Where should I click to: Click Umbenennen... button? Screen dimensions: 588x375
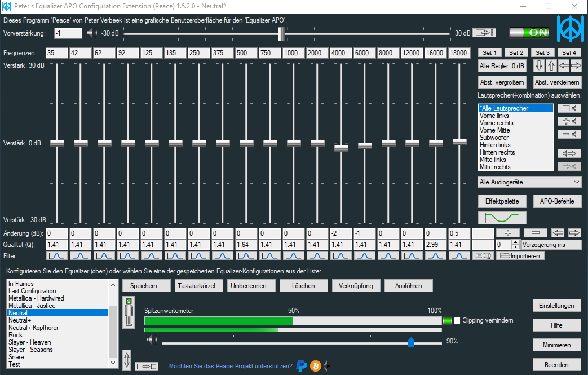click(x=251, y=286)
